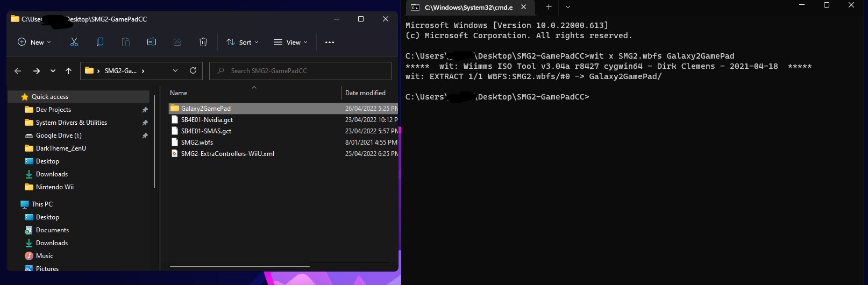The width and height of the screenshot is (868, 285).
Task: Expand breadcrumb chevron after SMG2-Ga...
Action: pyautogui.click(x=143, y=71)
